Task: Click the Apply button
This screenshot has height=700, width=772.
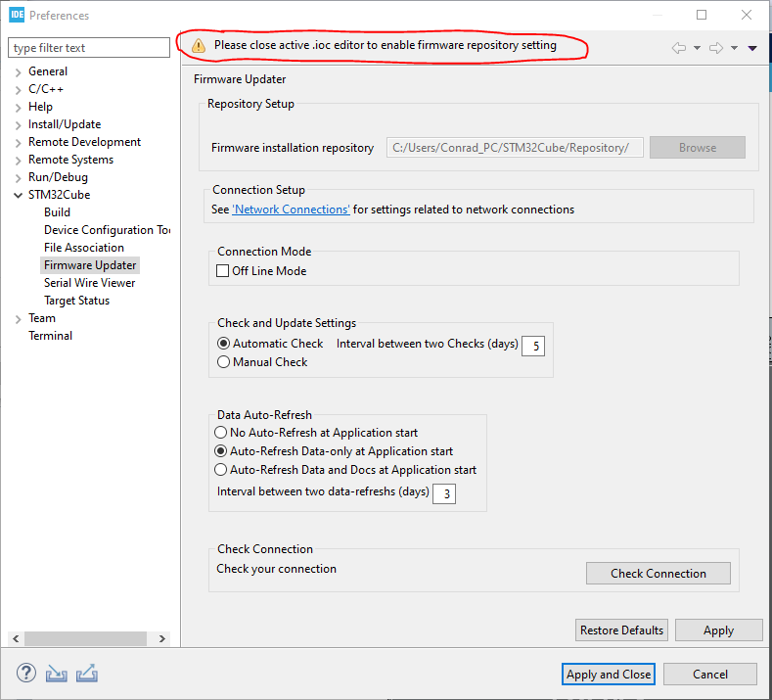Action: click(x=718, y=630)
